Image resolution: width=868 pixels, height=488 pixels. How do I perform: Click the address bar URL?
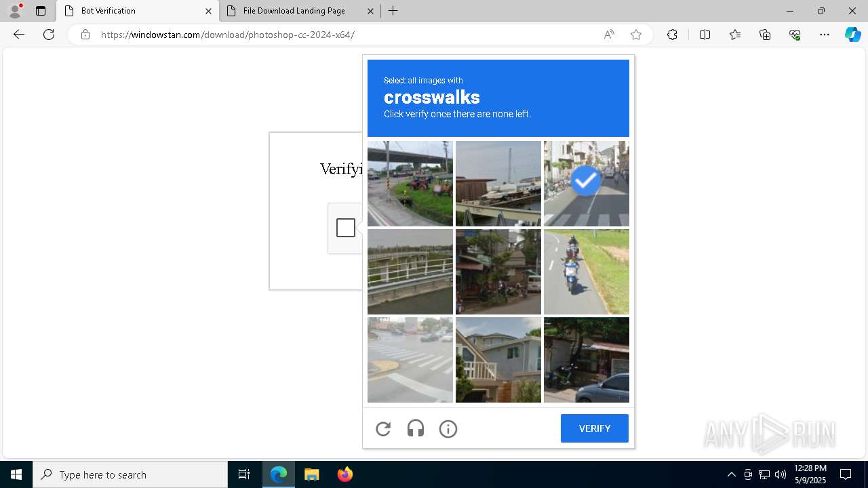227,35
